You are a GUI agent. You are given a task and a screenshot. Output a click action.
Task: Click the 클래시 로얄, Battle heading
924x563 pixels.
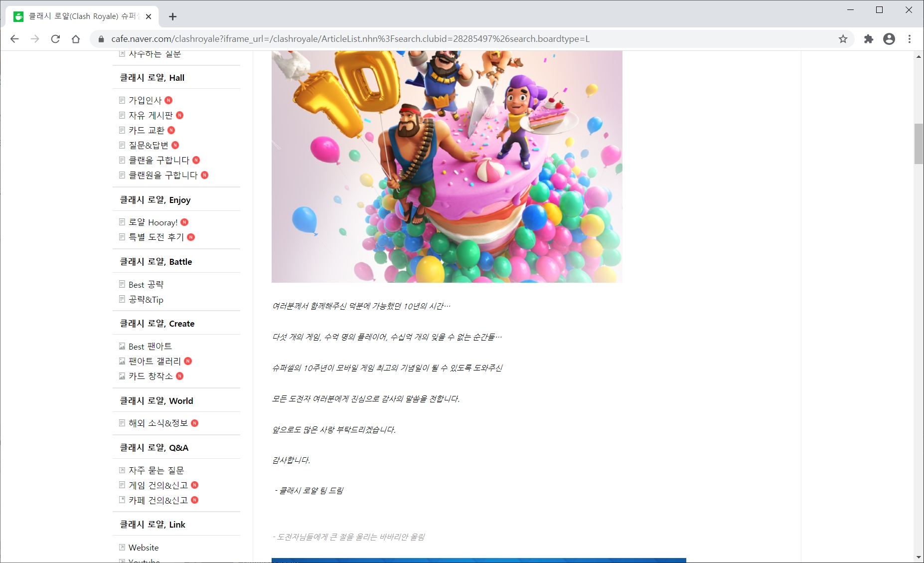(x=156, y=262)
